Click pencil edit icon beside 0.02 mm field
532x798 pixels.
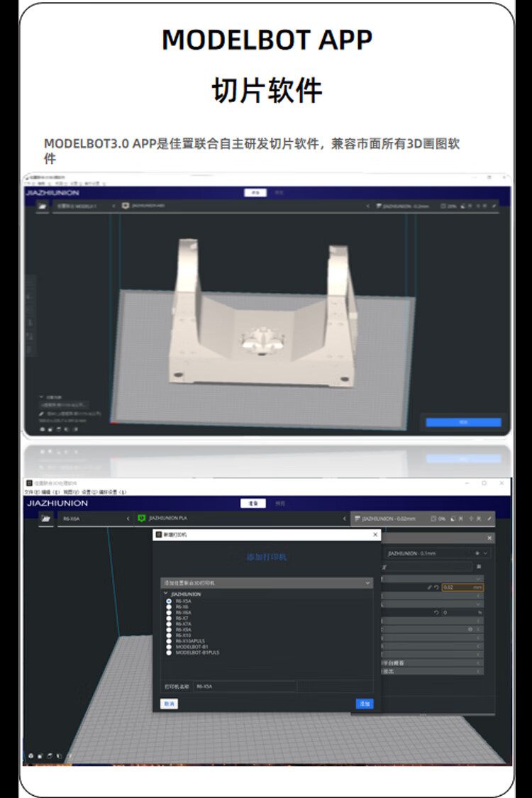pyautogui.click(x=429, y=587)
